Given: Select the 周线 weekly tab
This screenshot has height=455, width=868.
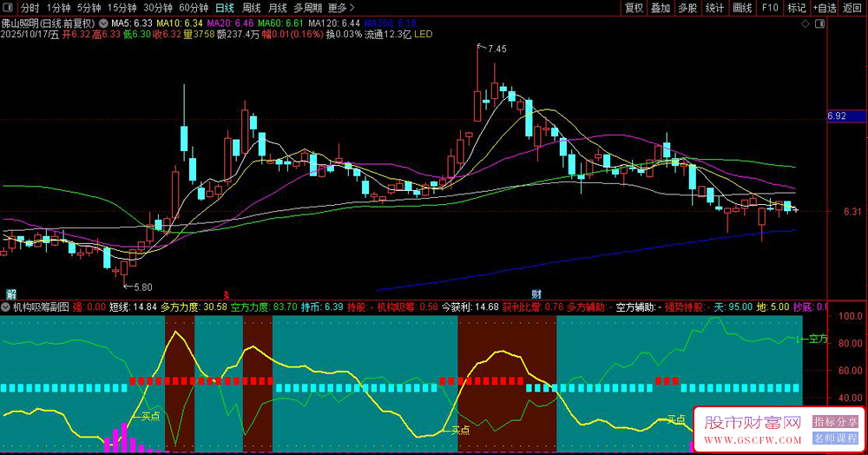Looking at the screenshot, I should [252, 8].
